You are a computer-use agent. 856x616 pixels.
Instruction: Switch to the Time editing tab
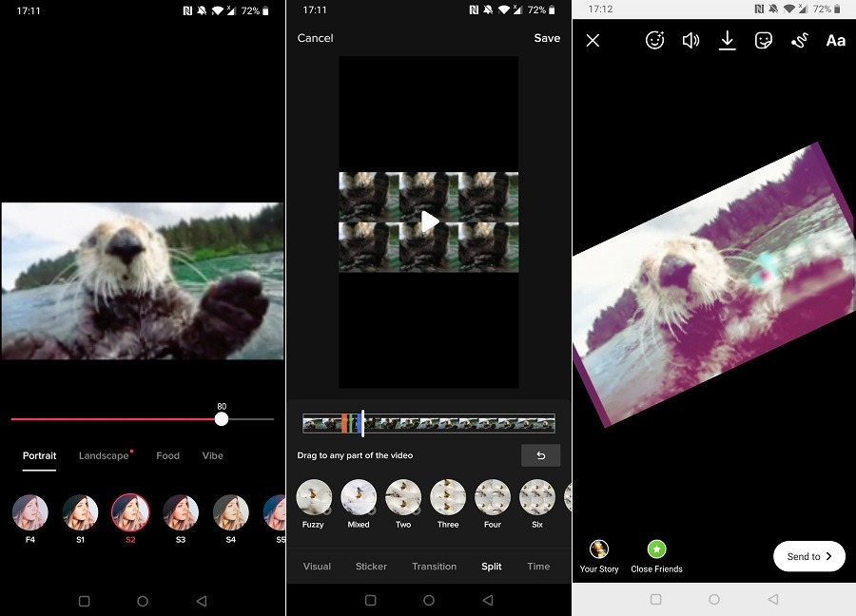coord(537,566)
